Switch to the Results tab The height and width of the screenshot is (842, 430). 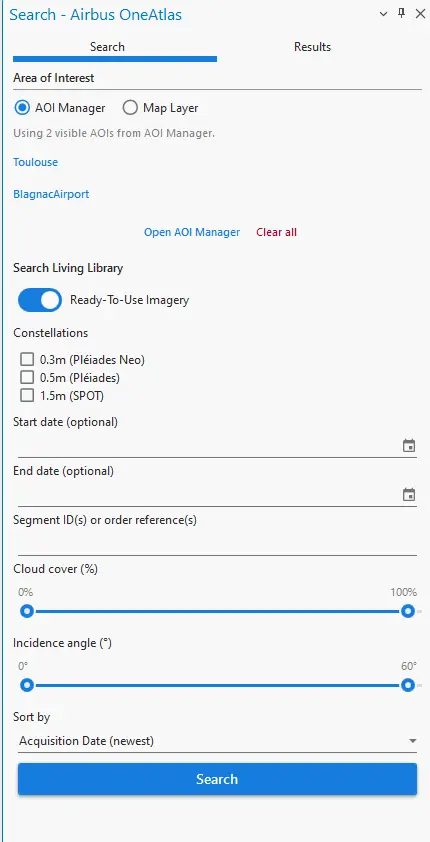(312, 47)
